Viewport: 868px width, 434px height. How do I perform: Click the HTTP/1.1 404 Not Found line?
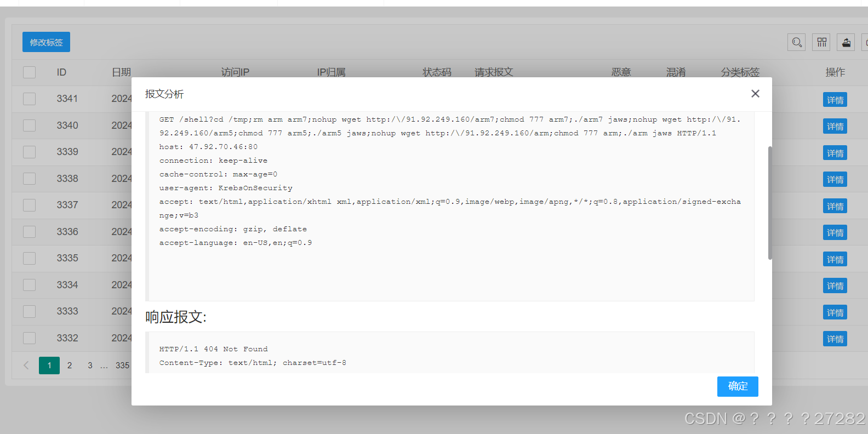214,349
